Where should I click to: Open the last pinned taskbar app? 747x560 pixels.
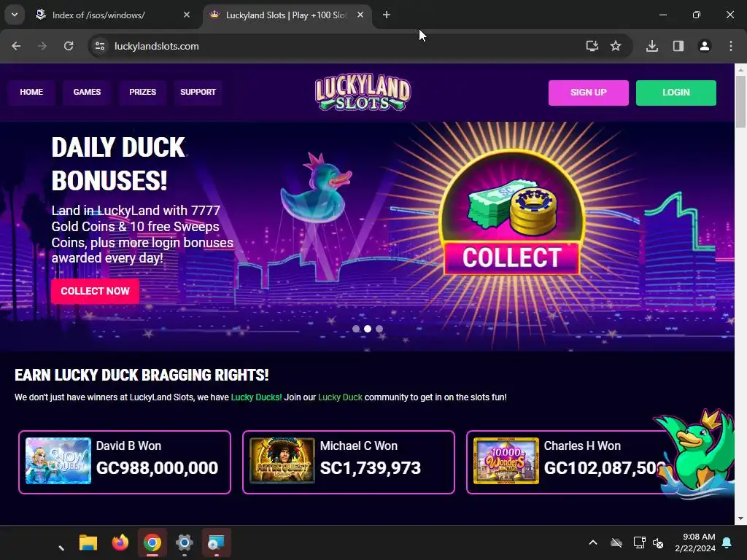pos(216,542)
